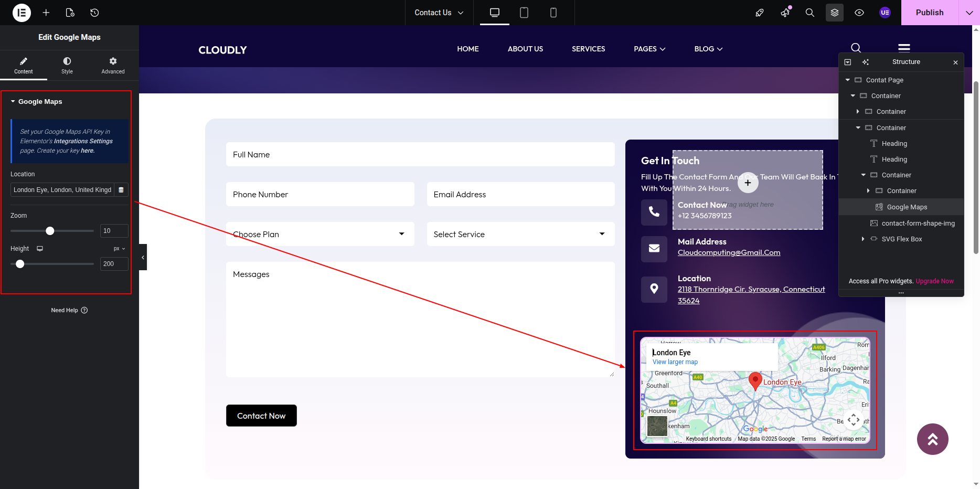Click the Height value field
Screen dimensions: 980x489
tap(114, 264)
